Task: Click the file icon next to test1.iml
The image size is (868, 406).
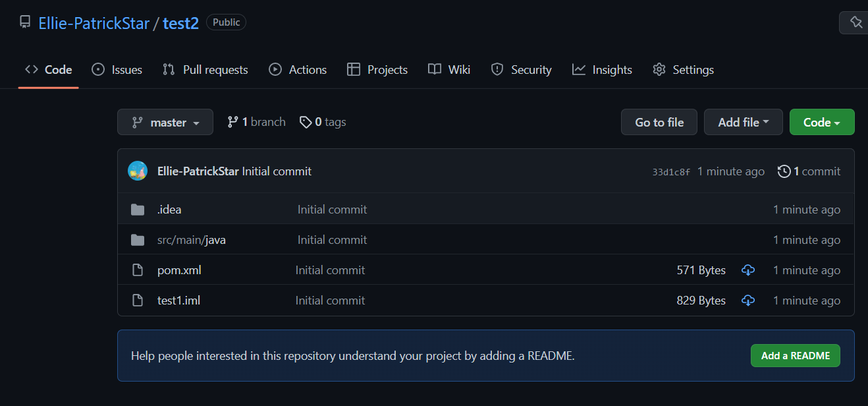Action: click(138, 301)
